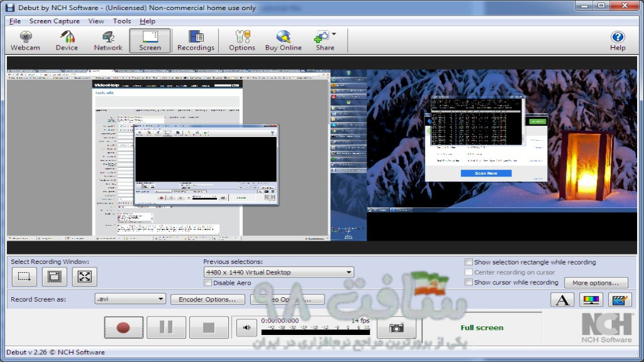Image resolution: width=644 pixels, height=362 pixels.
Task: Click the Share toolbar icon
Action: pyautogui.click(x=324, y=41)
